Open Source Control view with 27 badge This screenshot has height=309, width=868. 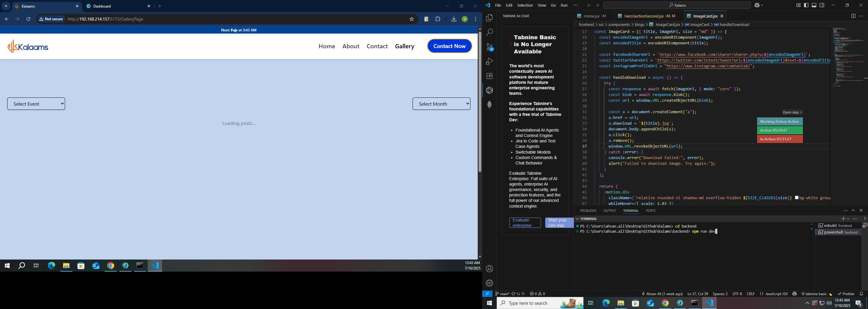click(x=489, y=47)
